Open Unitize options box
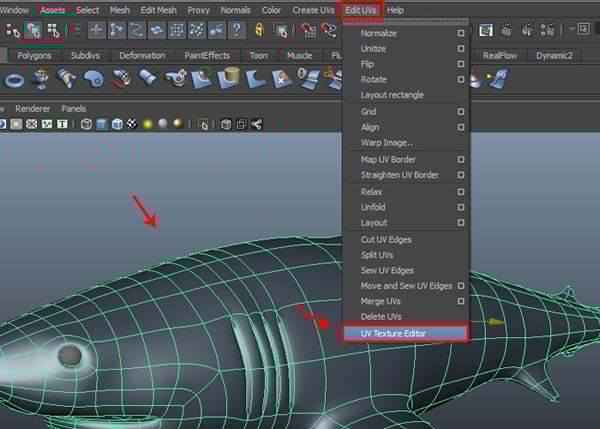 tap(461, 49)
